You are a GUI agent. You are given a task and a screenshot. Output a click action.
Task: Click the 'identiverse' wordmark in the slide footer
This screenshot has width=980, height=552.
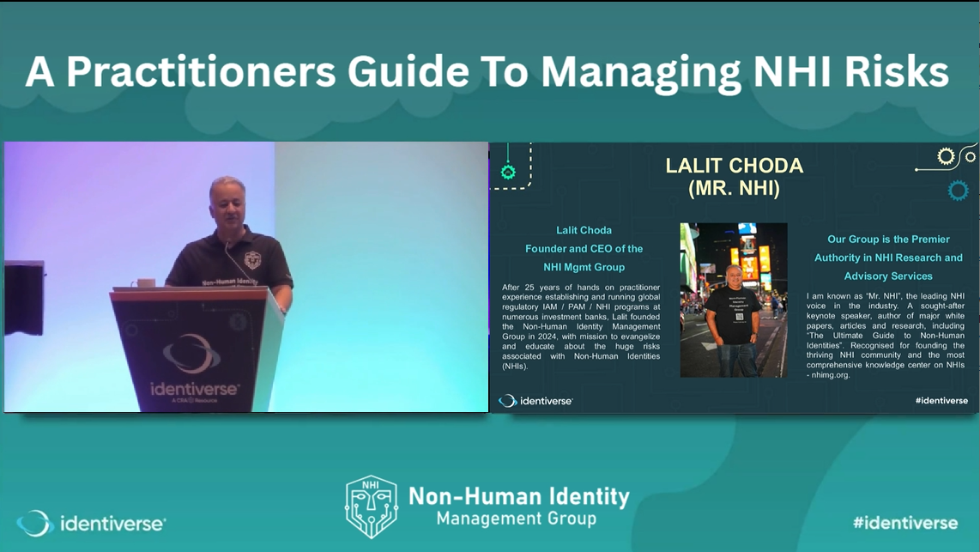point(546,401)
